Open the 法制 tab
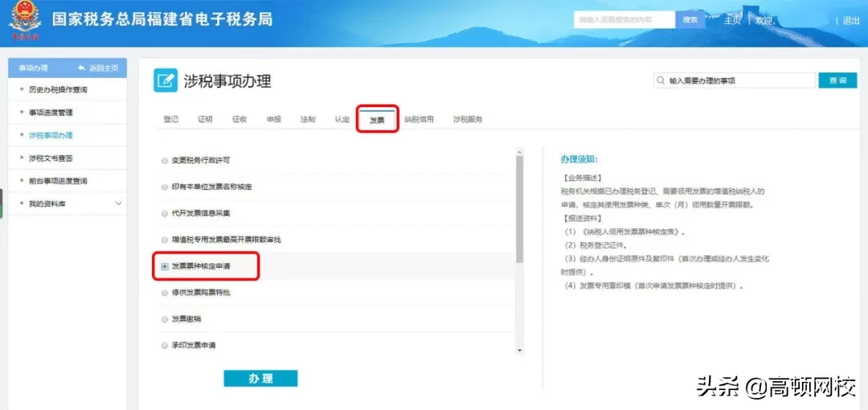 (x=309, y=119)
